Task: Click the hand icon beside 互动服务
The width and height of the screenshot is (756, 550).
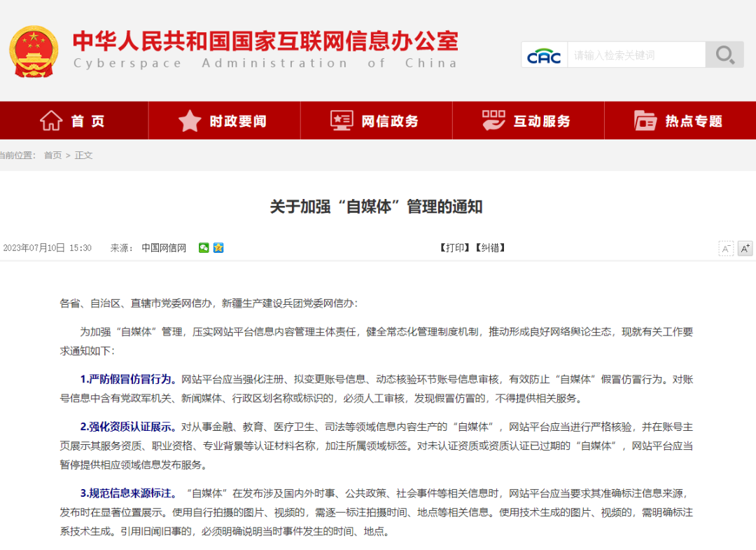Action: tap(493, 121)
